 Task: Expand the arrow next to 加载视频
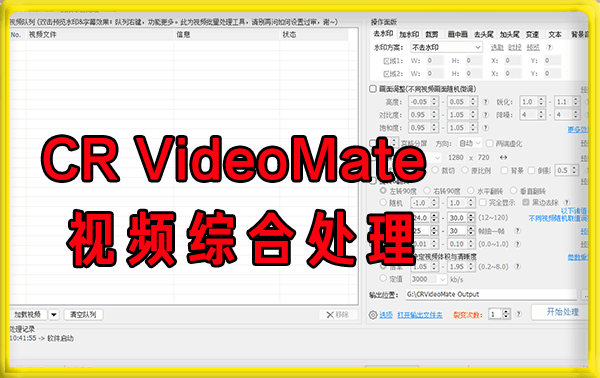point(54,314)
